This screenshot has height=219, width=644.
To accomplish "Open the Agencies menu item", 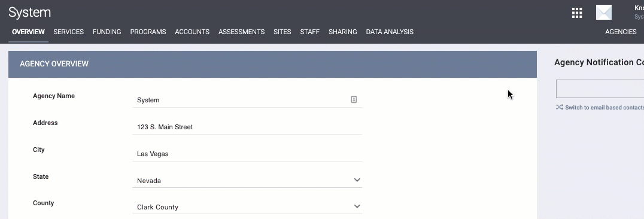I will [621, 32].
